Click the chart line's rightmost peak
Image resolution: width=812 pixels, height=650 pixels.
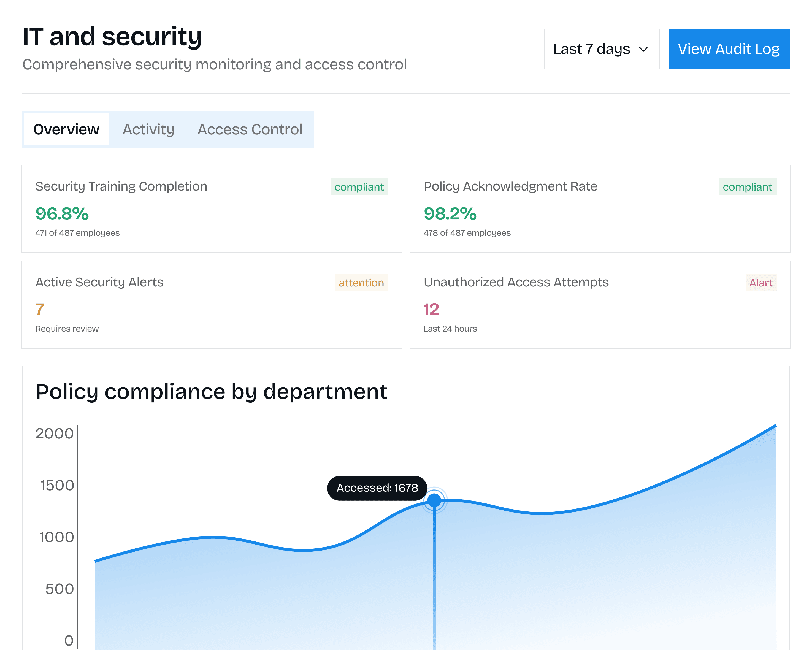pos(775,426)
